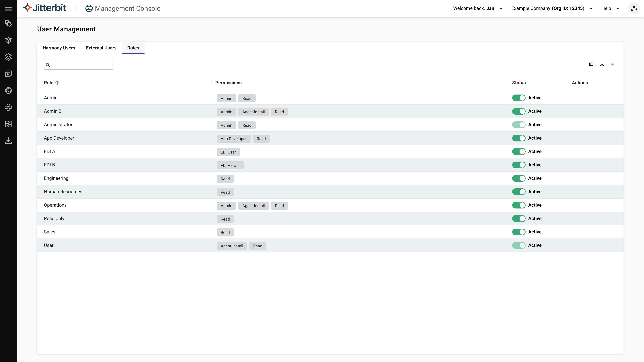Disable the Engineering role
The height and width of the screenshot is (362, 644).
click(519, 178)
